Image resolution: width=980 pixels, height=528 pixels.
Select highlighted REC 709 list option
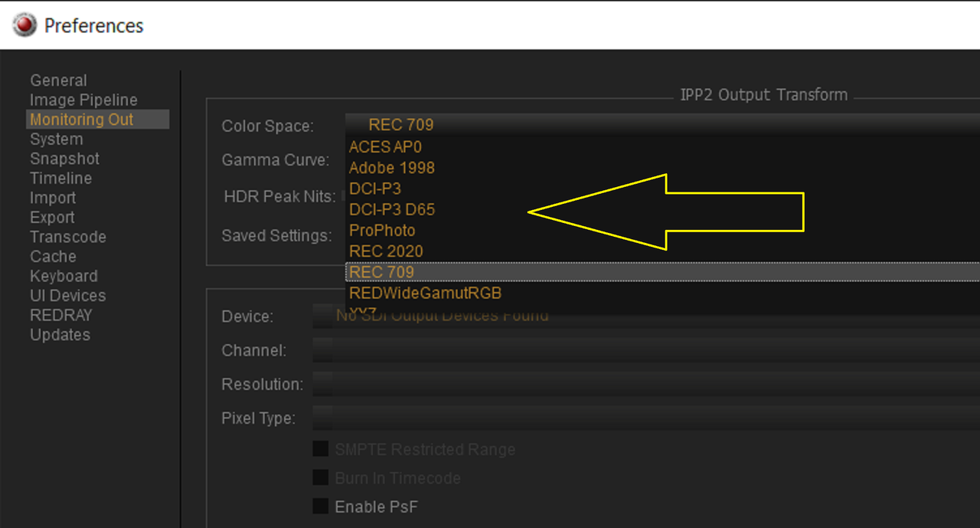click(662, 271)
